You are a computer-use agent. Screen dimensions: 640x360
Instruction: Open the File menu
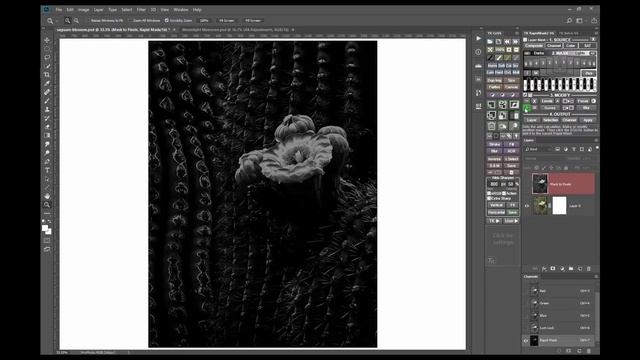click(x=59, y=9)
